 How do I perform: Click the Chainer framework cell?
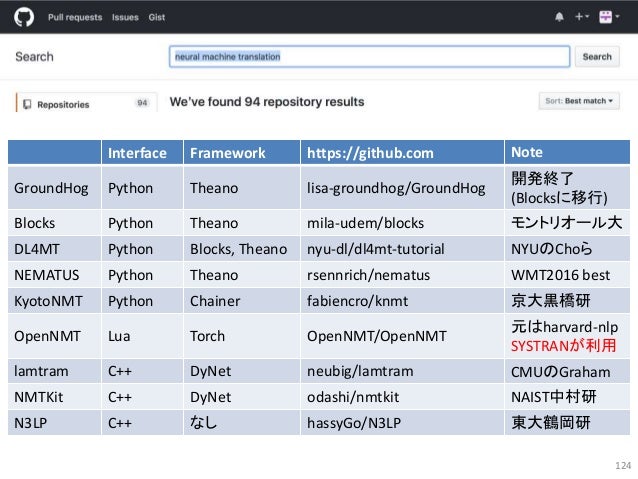click(215, 301)
